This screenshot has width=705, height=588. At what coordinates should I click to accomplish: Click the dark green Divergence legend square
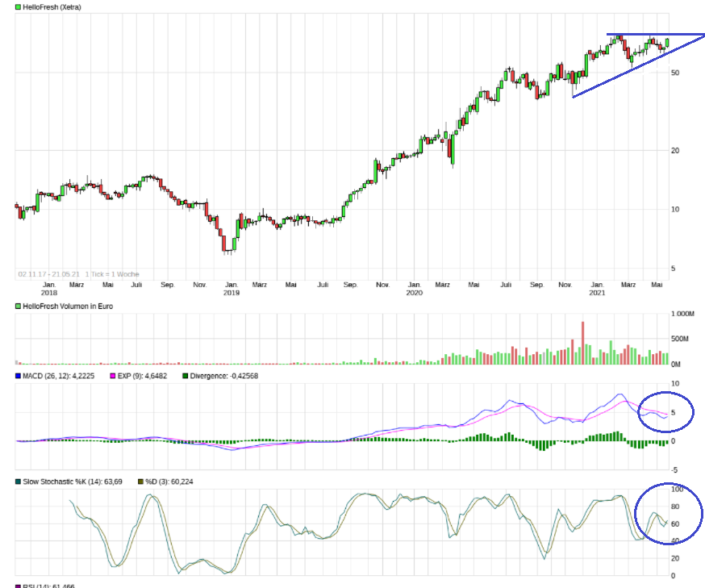(186, 376)
